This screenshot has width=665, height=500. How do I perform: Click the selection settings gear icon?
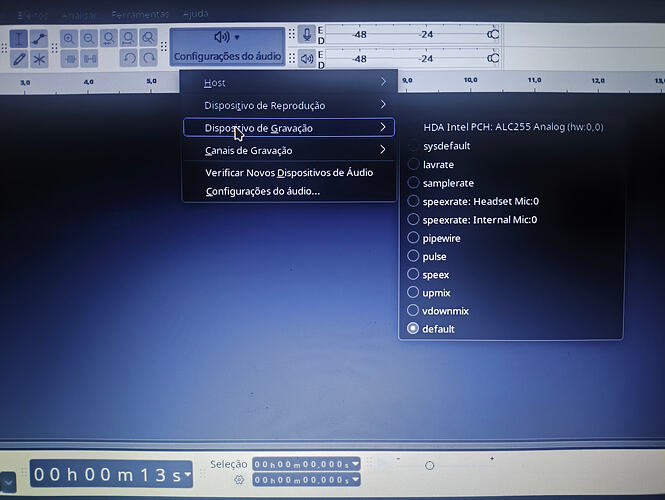pos(239,480)
